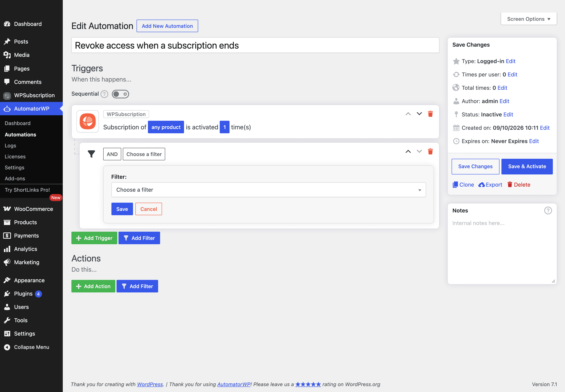Open the Filter 'Choose a filter' dropdown
Viewport: 565px width, 392px height.
[x=269, y=190]
